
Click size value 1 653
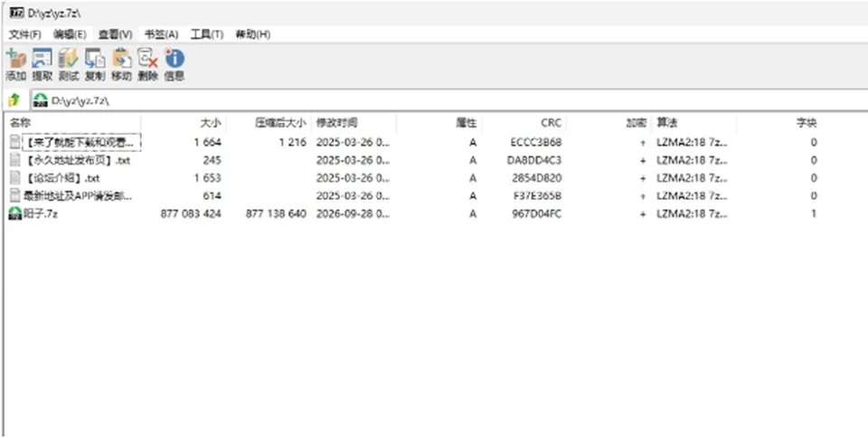tap(208, 177)
